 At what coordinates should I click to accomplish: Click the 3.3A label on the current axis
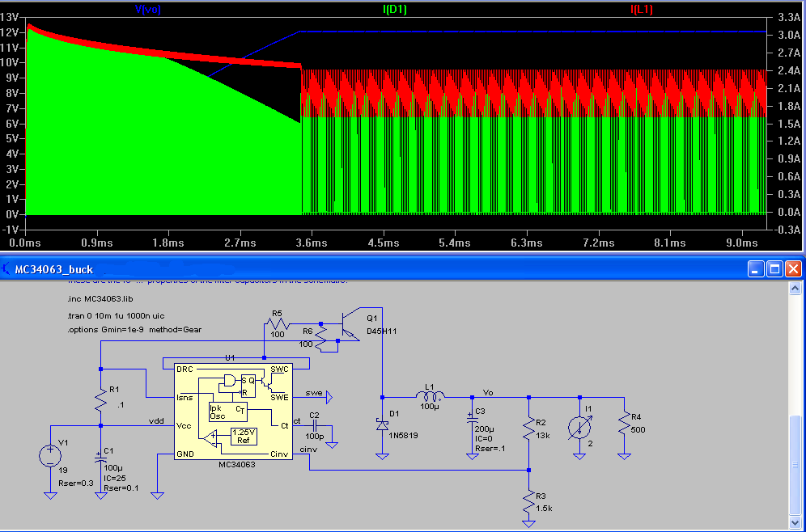[x=787, y=18]
